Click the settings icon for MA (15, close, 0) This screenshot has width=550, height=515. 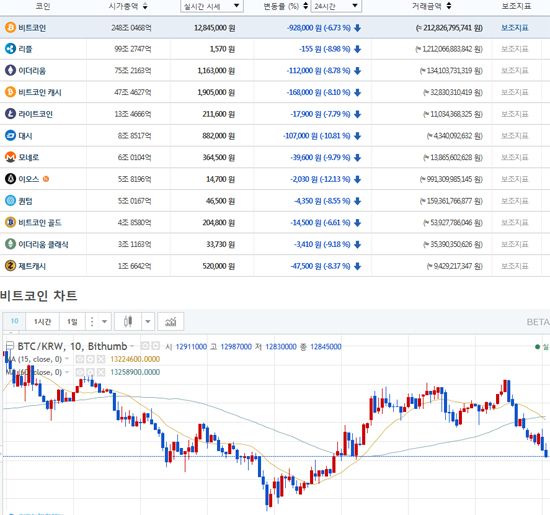(90, 359)
